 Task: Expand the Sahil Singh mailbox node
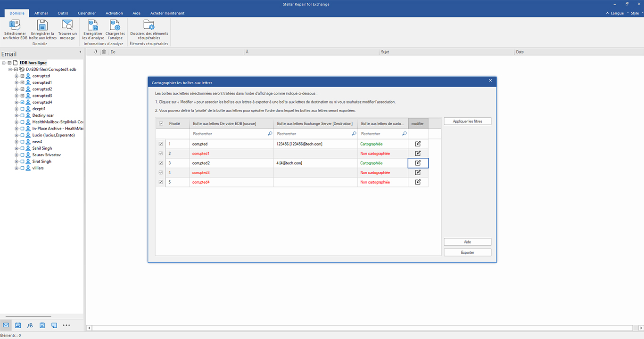(17, 148)
